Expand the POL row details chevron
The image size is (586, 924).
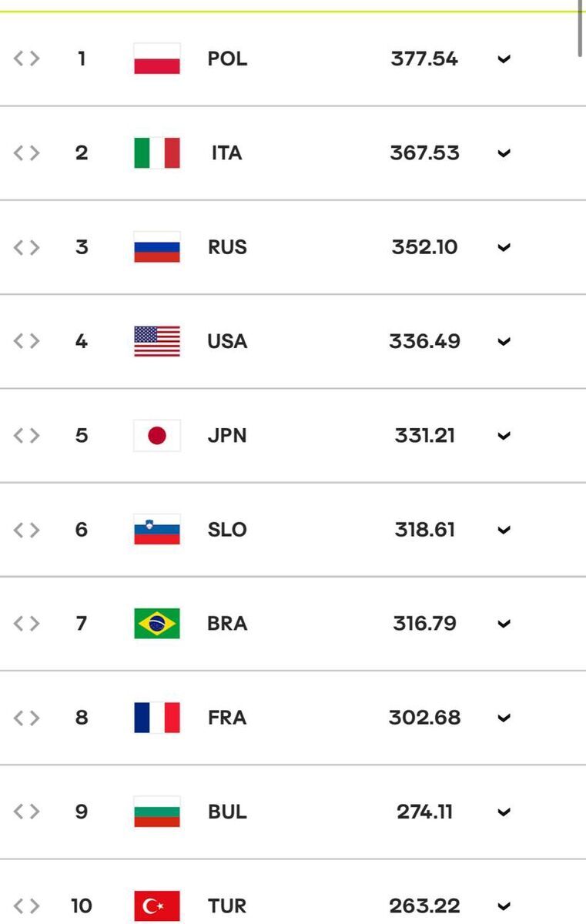(x=504, y=59)
